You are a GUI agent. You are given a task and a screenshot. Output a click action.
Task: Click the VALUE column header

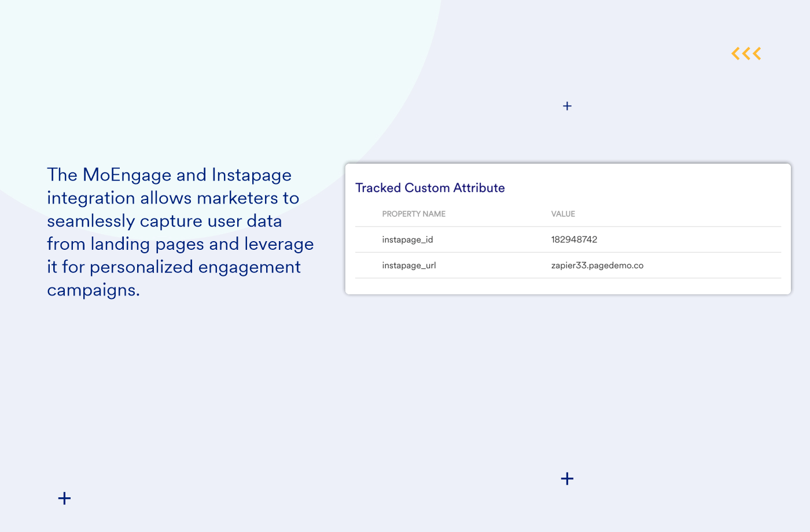(x=563, y=214)
